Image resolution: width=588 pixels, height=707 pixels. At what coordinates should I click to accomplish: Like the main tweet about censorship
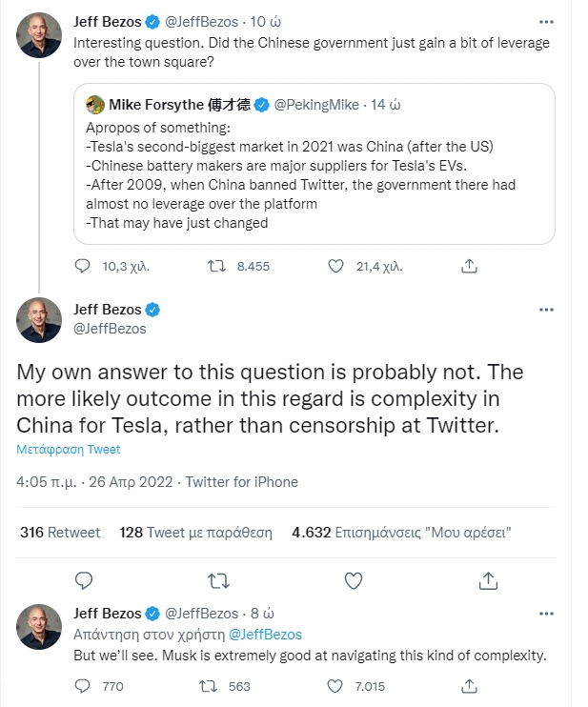coord(353,579)
